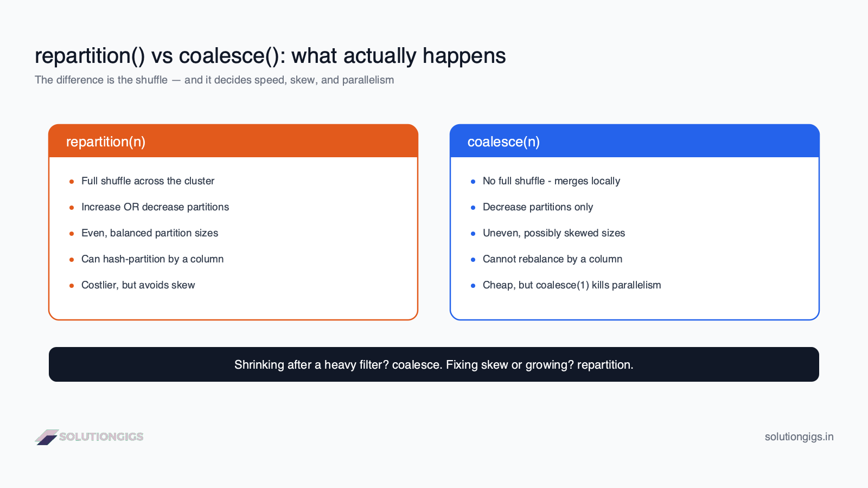868x488 pixels.
Task: Click blue bullet beside Decrease partitions only
Action: tap(473, 208)
